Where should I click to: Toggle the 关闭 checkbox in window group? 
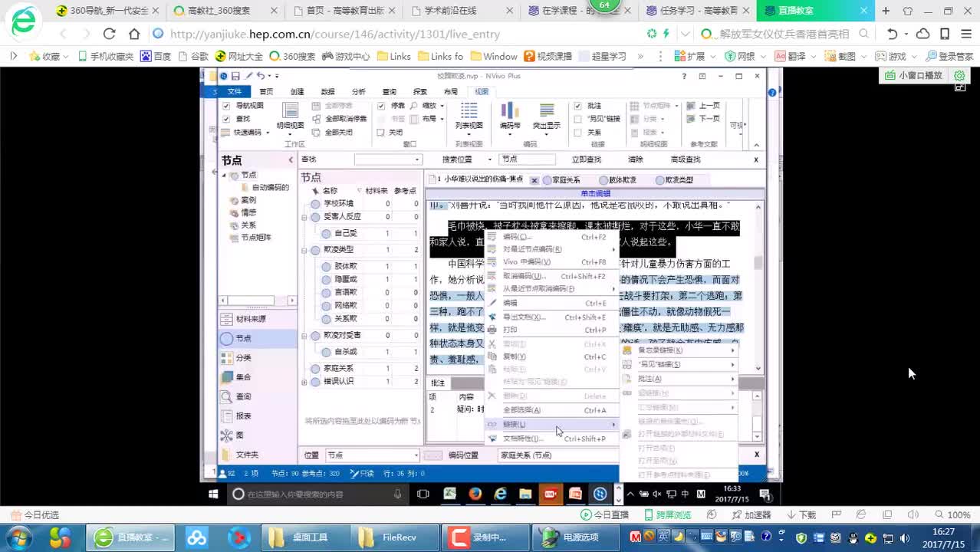tap(381, 132)
